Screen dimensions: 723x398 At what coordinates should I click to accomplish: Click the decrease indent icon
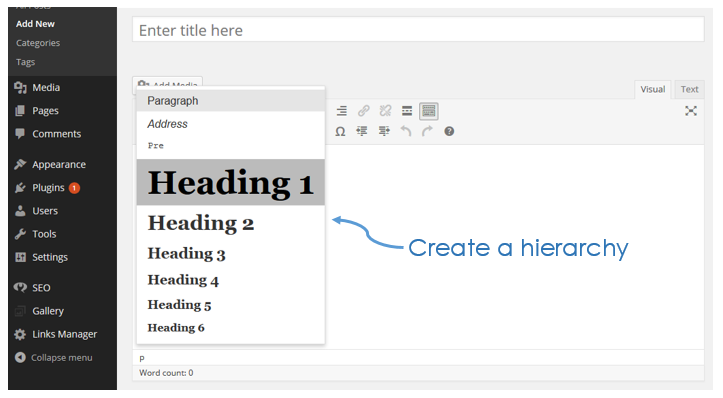(362, 131)
